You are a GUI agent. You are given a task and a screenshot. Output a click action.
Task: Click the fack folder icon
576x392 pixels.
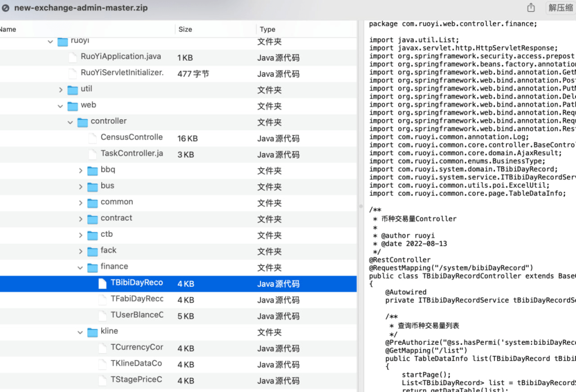92,251
